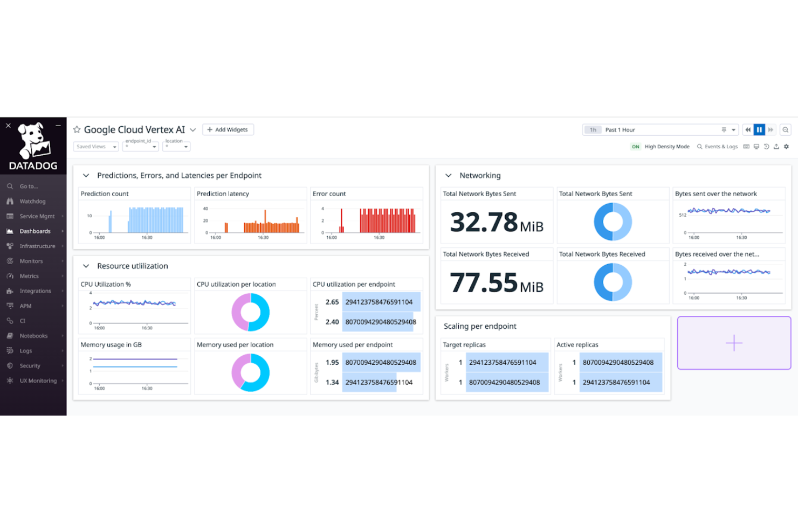Star the Google Cloud Vertex AI dashboard
The width and height of the screenshot is (798, 532).
77,129
